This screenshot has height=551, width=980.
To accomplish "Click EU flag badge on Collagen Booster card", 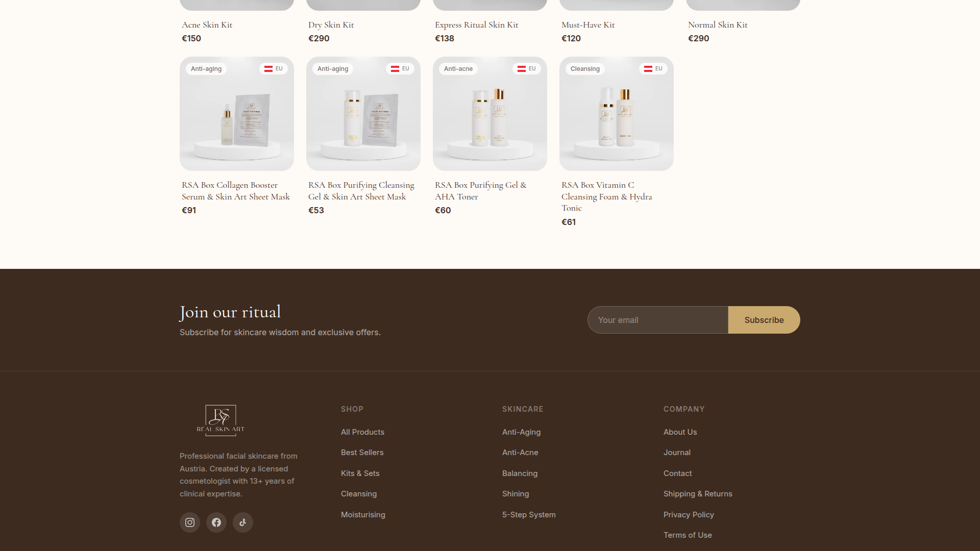I will (x=274, y=69).
